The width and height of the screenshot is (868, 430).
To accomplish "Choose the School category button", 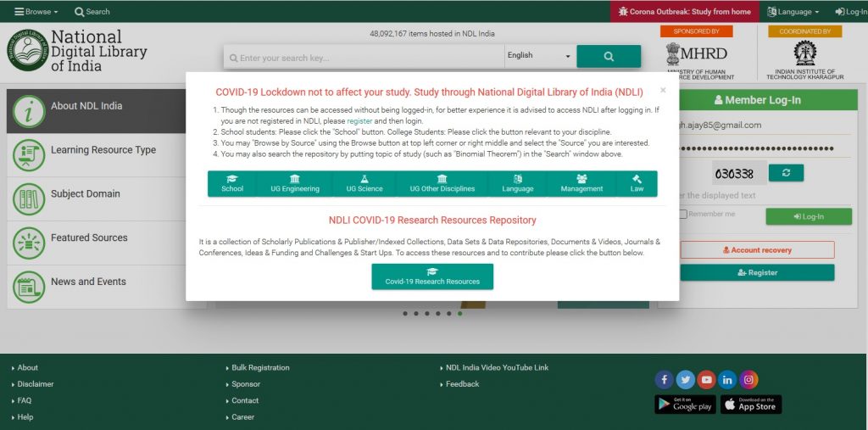I will 232,183.
